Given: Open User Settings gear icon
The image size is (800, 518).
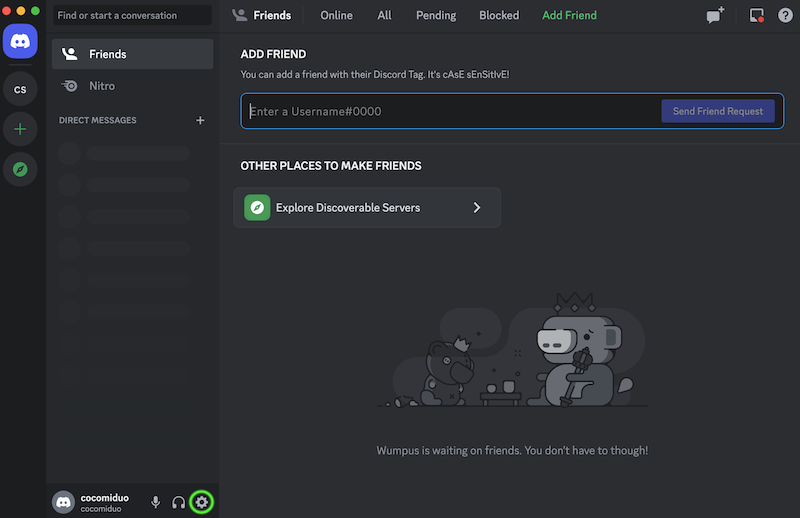Looking at the screenshot, I should coord(202,502).
